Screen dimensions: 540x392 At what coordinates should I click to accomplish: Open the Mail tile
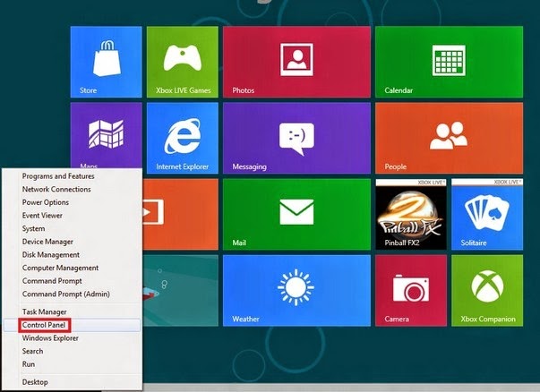click(x=296, y=215)
